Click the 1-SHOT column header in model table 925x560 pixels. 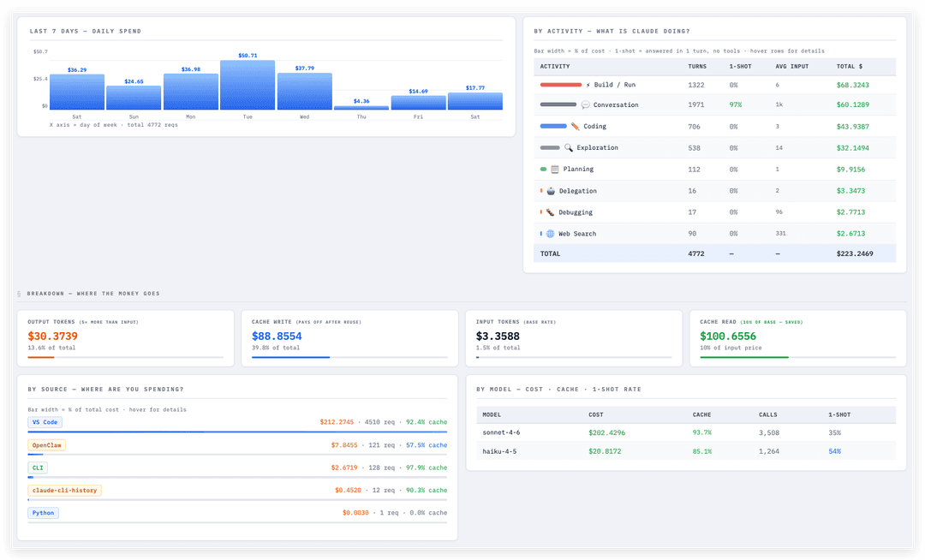coord(838,415)
